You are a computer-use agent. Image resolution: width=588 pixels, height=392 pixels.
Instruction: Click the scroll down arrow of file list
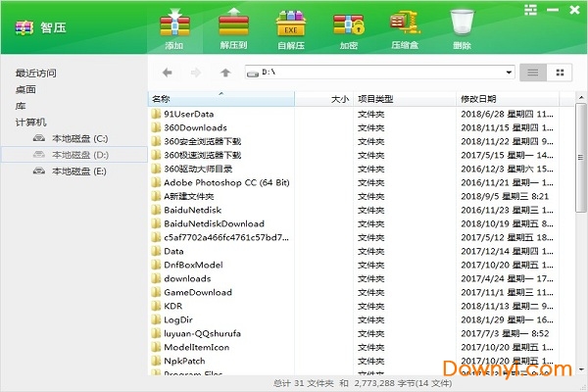[x=581, y=369]
